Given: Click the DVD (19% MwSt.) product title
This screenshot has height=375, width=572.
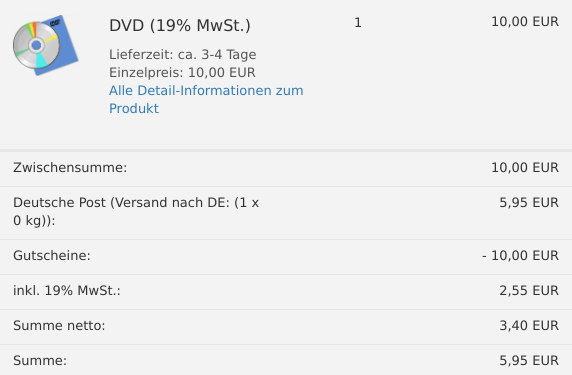Looking at the screenshot, I should pyautogui.click(x=180, y=26).
